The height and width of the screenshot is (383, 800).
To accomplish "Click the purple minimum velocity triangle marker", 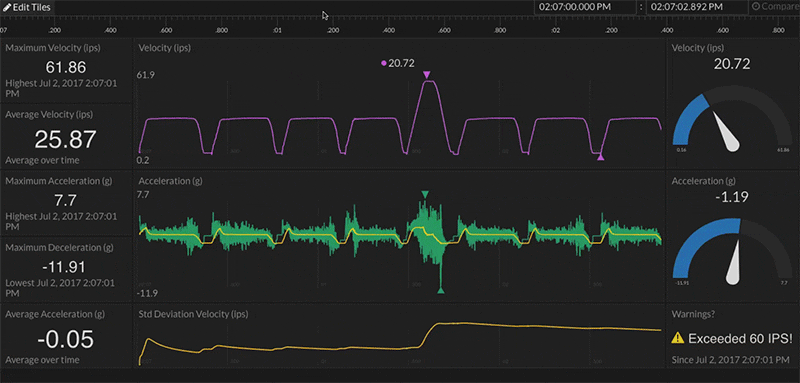I will coord(601,158).
